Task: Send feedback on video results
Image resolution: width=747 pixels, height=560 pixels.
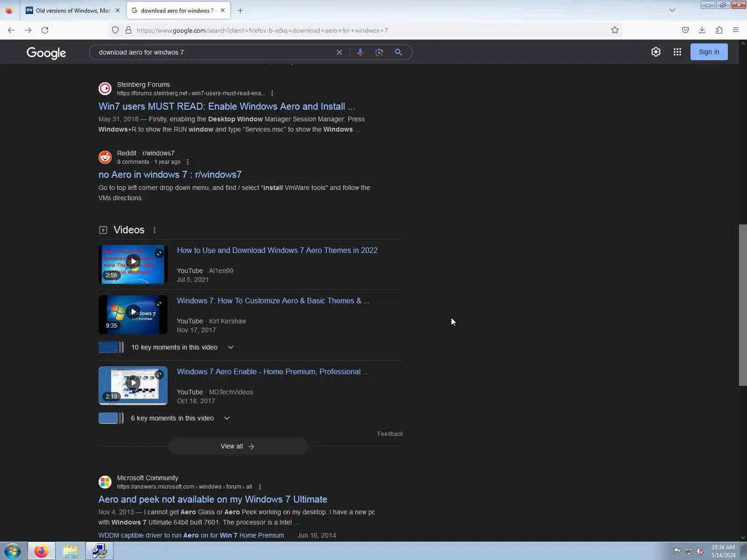Action: pyautogui.click(x=390, y=434)
